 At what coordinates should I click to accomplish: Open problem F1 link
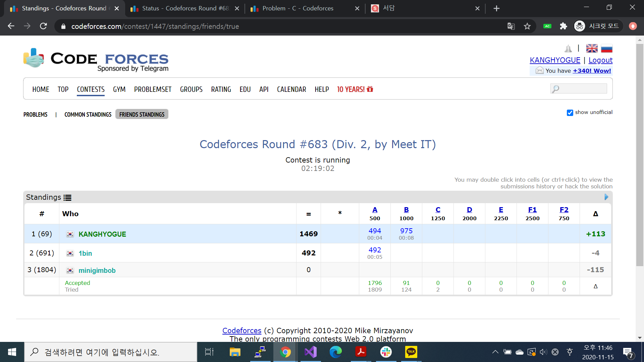532,210
